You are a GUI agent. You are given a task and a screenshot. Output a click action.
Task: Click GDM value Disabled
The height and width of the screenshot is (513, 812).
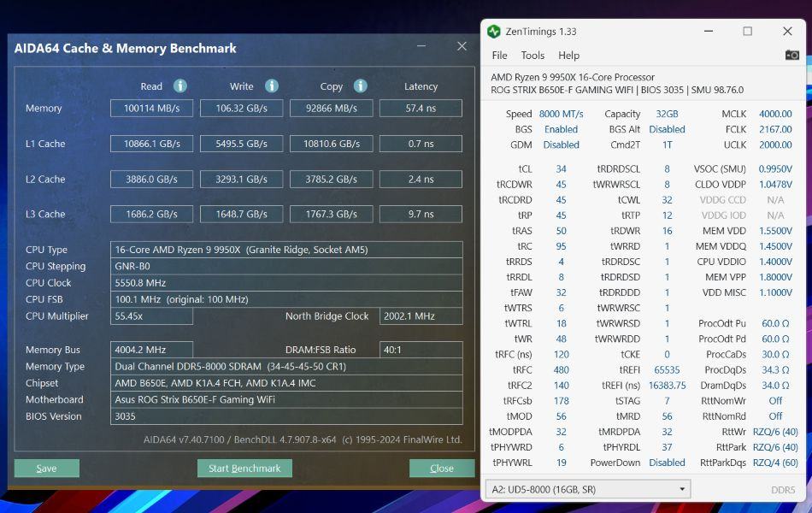[561, 145]
